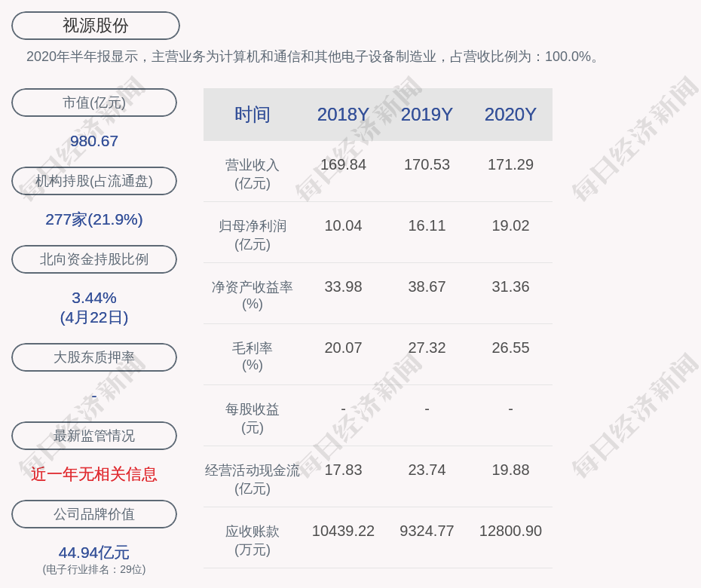Click institutional holding value 277家(21.9%)
The width and height of the screenshot is (701, 588).
(94, 219)
